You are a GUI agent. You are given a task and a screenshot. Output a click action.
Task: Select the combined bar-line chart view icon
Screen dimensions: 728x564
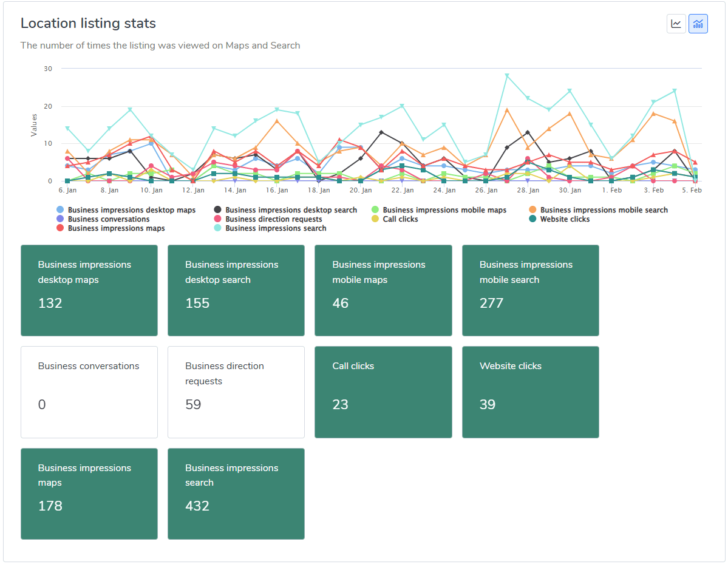pyautogui.click(x=698, y=24)
